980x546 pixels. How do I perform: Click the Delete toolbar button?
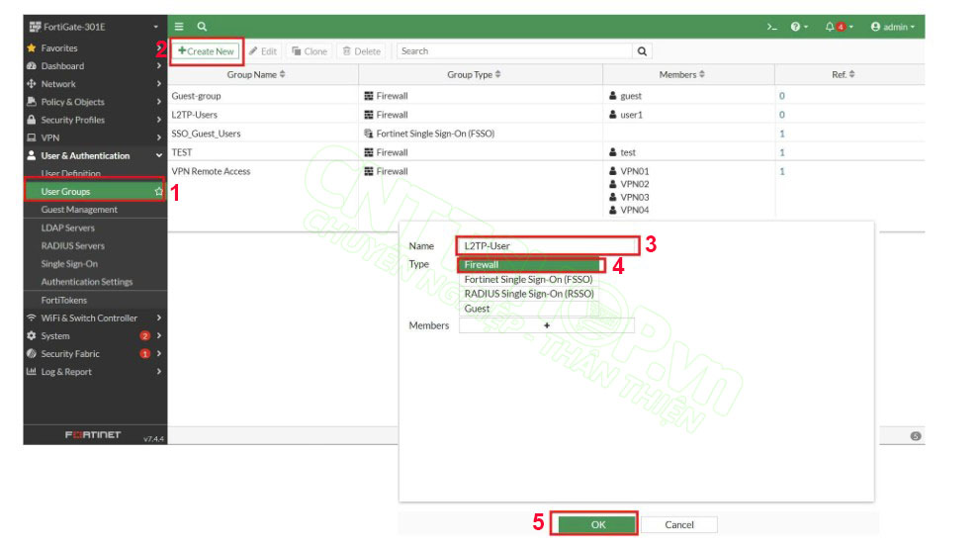[361, 51]
